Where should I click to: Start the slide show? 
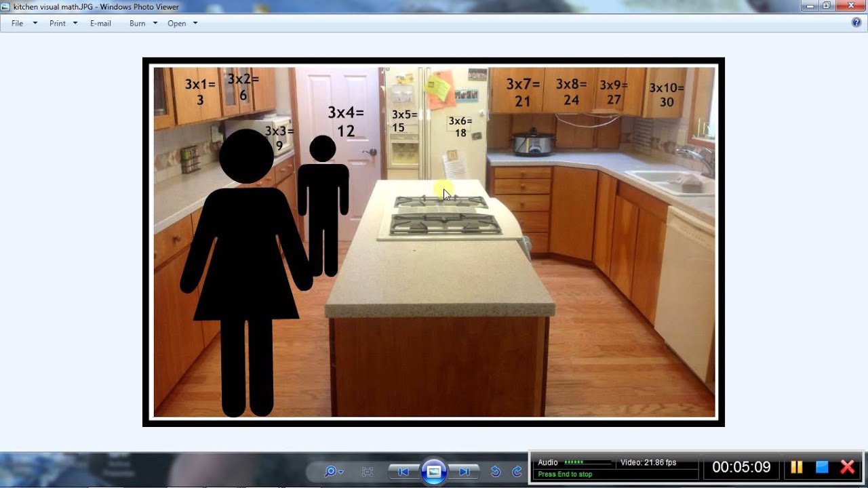pos(434,471)
